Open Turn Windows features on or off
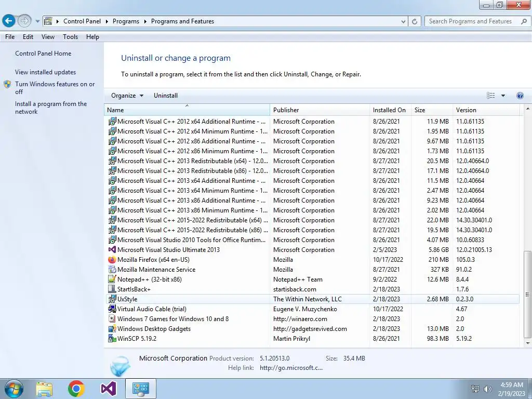The image size is (532, 399). pyautogui.click(x=55, y=87)
